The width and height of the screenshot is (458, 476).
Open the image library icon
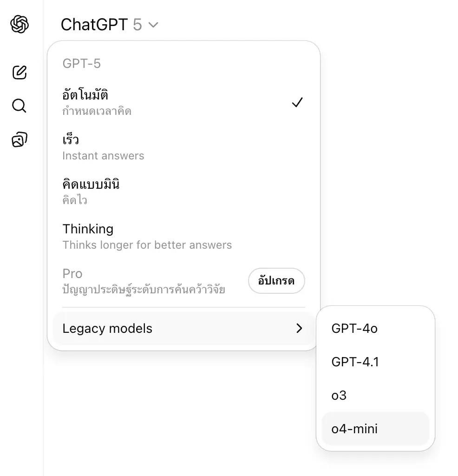[x=20, y=139]
